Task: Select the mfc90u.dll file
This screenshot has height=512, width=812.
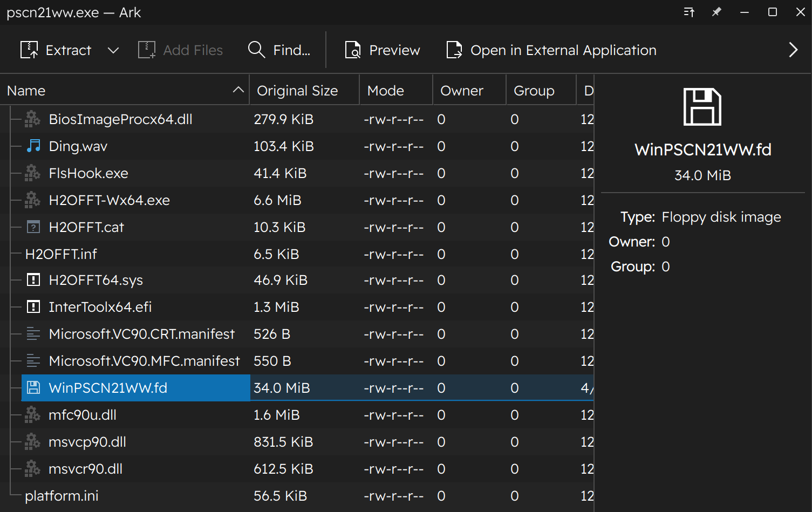Action: (82, 415)
